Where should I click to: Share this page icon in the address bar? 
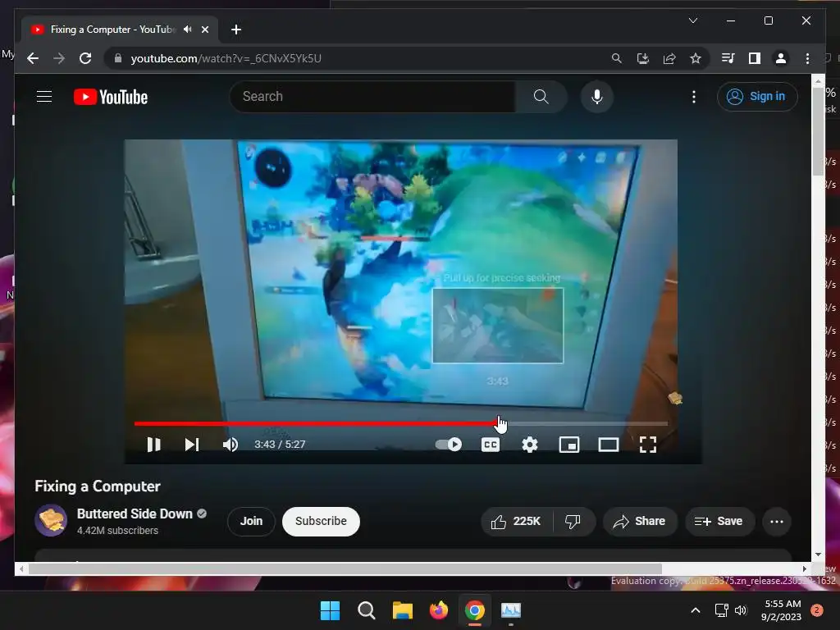point(669,58)
